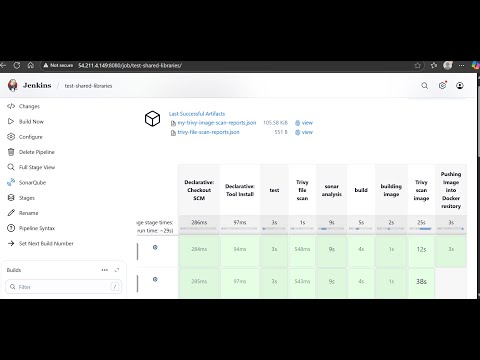
Task: Click the Changes code icon
Action: pos(11,106)
